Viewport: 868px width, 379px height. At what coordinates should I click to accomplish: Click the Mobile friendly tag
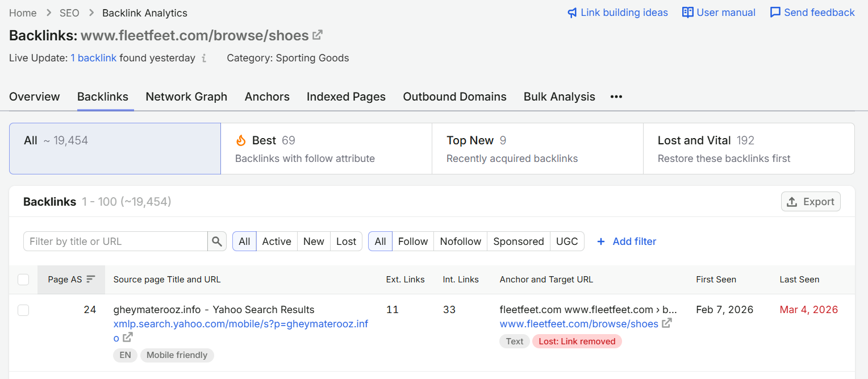177,355
